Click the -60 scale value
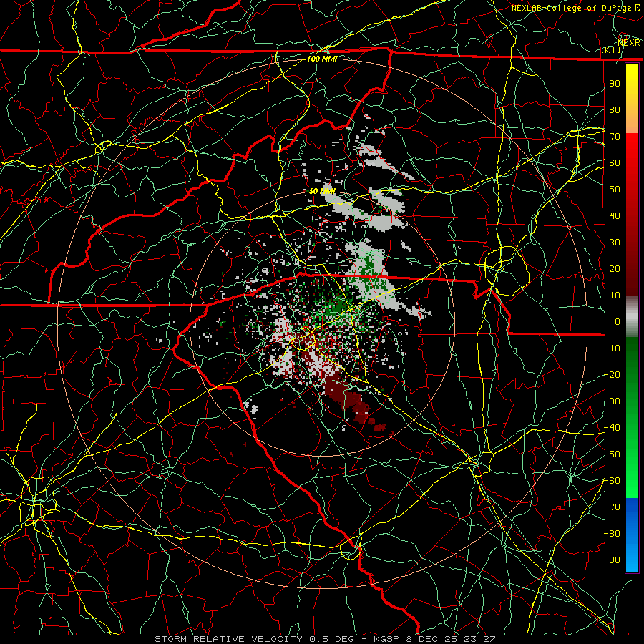Viewport: 644px width, 644px height. [x=612, y=481]
